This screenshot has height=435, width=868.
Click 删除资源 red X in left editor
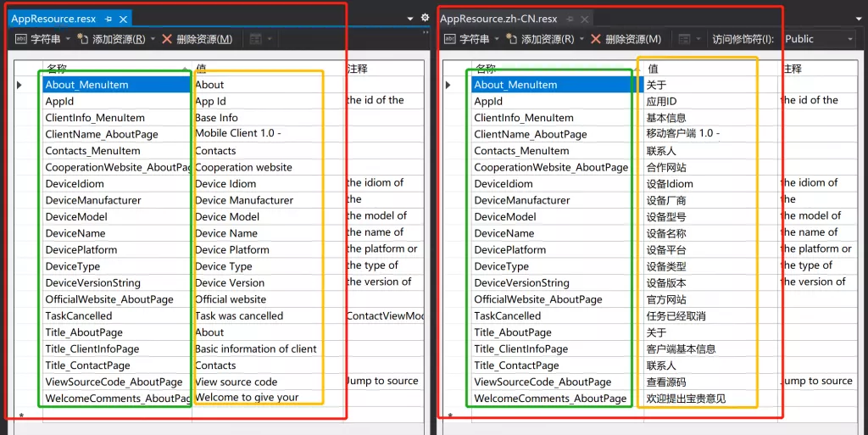(167, 39)
